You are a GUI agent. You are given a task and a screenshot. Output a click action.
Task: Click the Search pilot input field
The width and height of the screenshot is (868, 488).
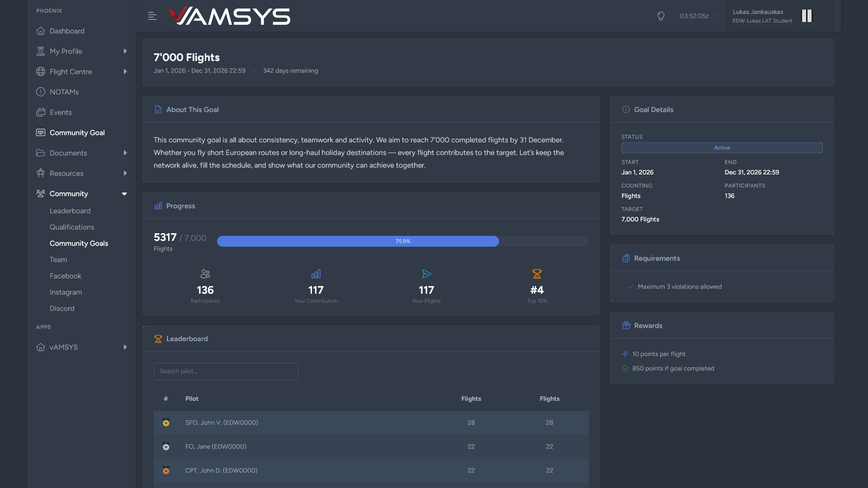point(226,371)
